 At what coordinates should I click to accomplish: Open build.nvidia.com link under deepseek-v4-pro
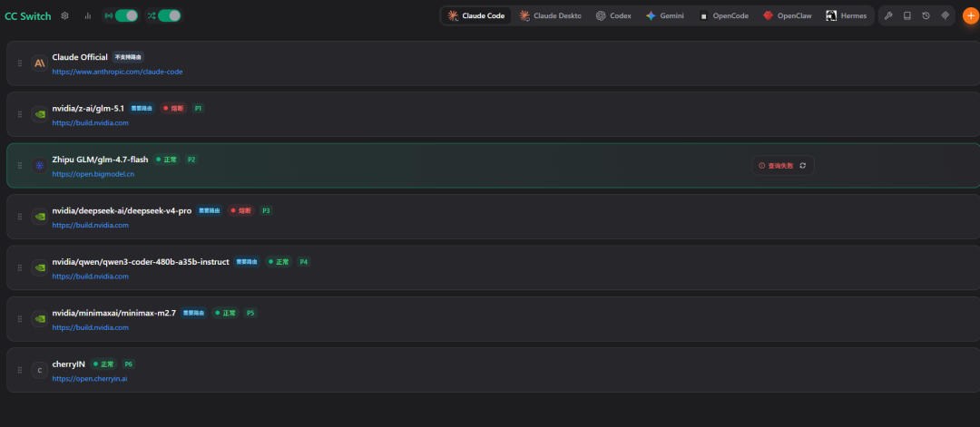(90, 226)
